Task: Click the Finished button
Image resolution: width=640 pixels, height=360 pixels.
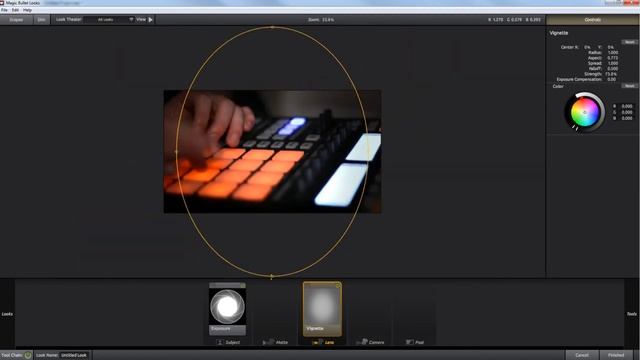Action: (616, 355)
